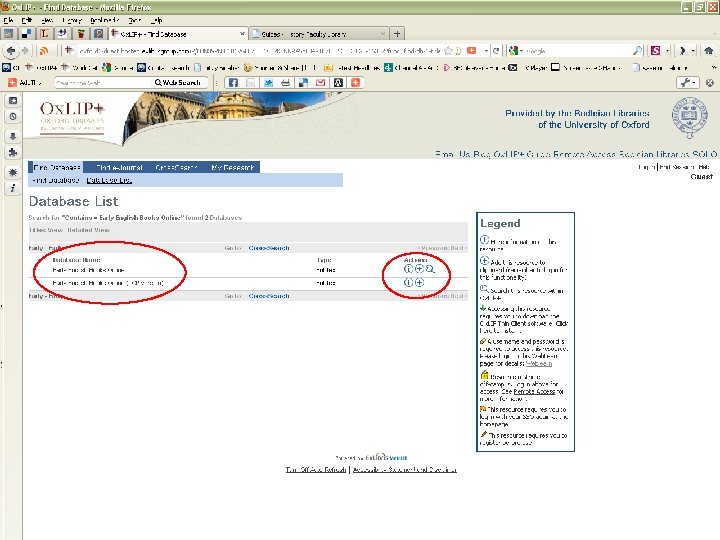Click the pinned L app tab
Viewport: 720px width, 540px height.
pos(44,34)
